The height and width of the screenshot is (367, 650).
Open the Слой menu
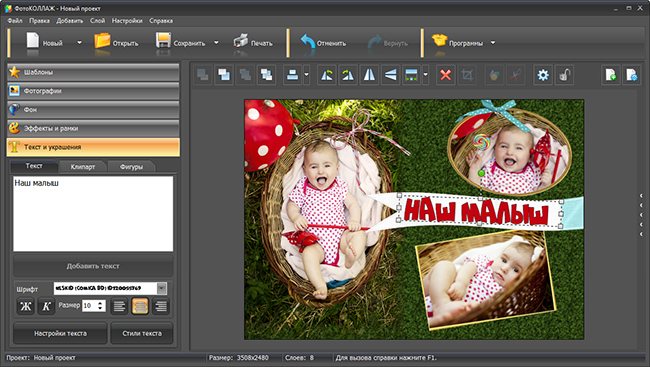coord(97,20)
